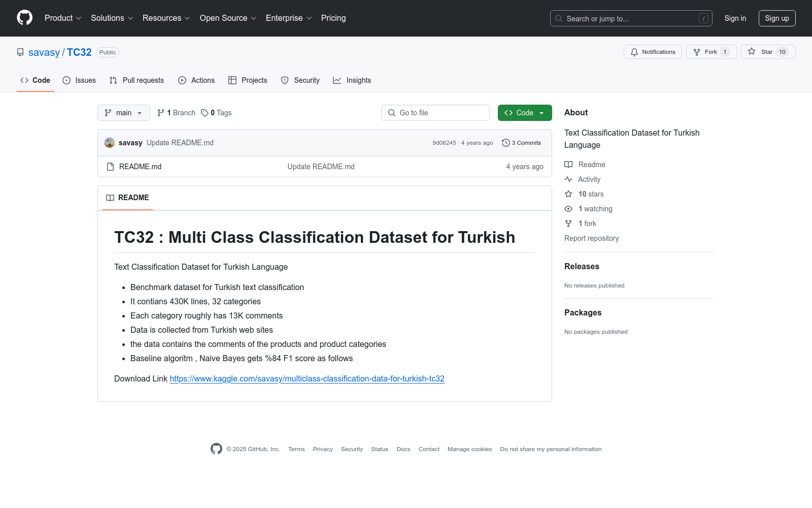Open the Enterprise dropdown
The image size is (812, 508).
coord(289,18)
